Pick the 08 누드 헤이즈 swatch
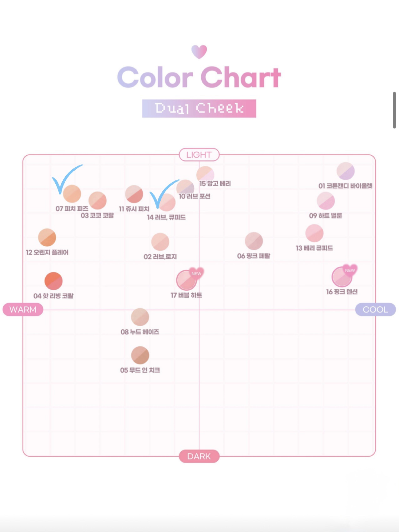This screenshot has height=532, width=399. 140,317
